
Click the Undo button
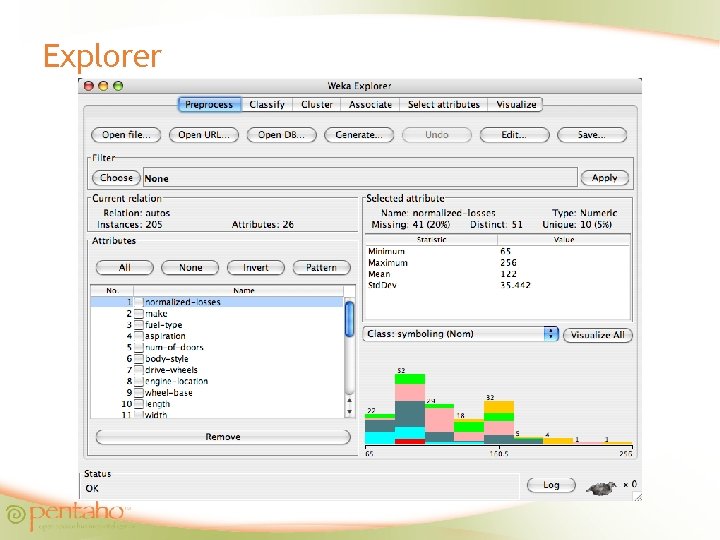coord(437,135)
